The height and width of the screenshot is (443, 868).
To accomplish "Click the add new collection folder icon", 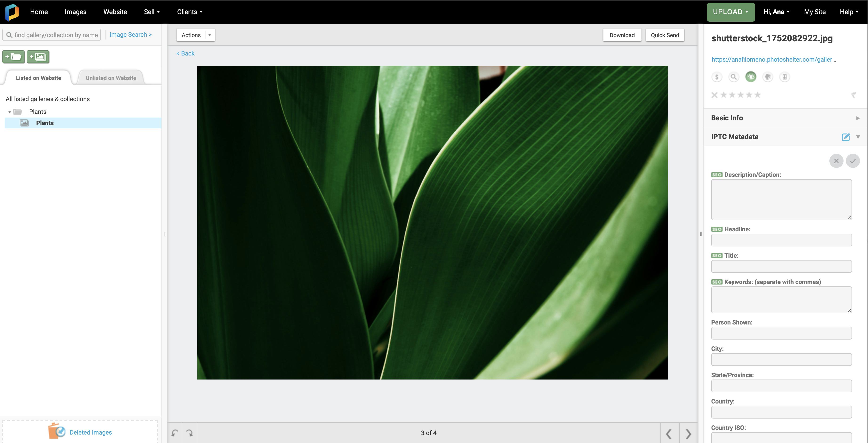I will (x=13, y=57).
